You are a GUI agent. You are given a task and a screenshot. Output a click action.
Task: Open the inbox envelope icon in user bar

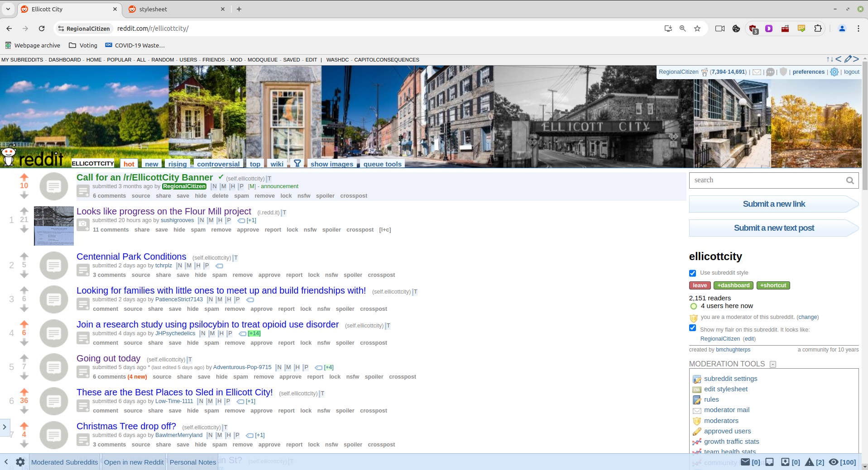pos(757,72)
